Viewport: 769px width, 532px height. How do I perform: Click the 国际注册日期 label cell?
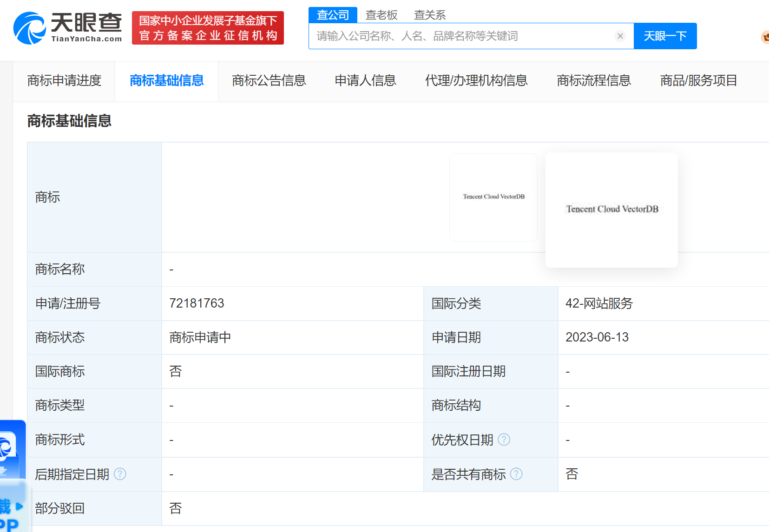point(491,371)
